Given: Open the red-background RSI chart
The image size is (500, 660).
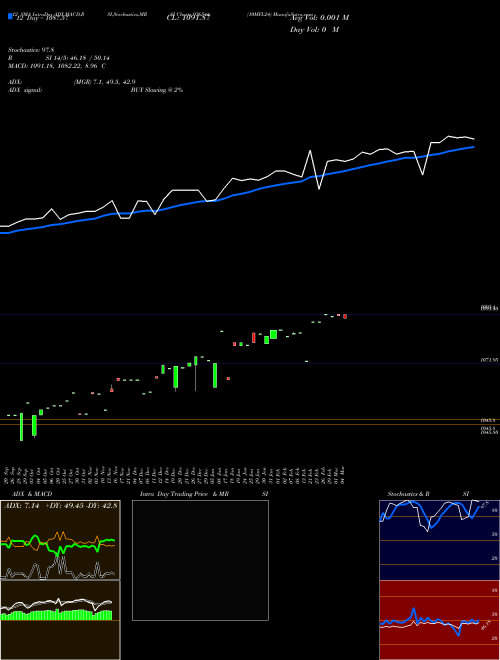Looking at the screenshot, I should 439,620.
